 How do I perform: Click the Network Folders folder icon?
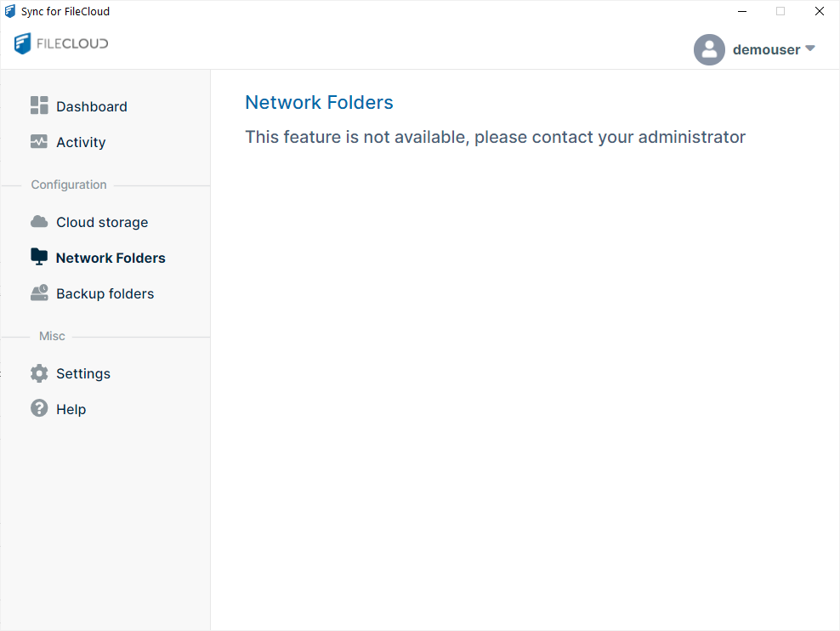(39, 257)
